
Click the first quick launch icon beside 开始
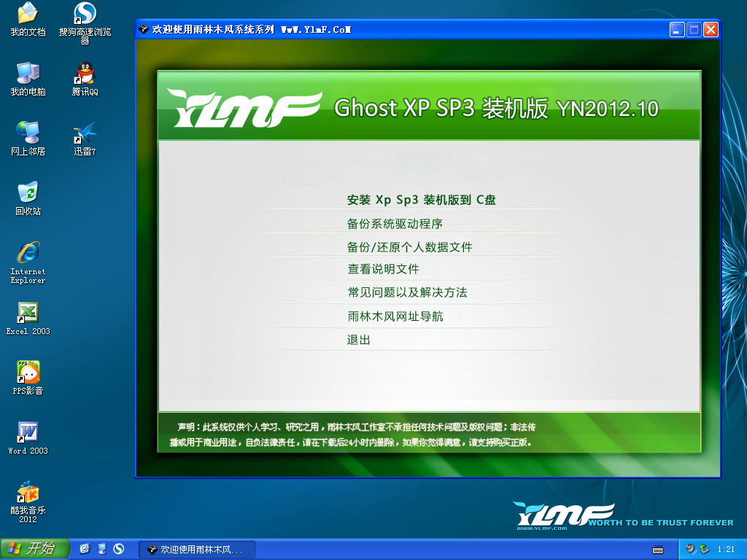tap(85, 549)
